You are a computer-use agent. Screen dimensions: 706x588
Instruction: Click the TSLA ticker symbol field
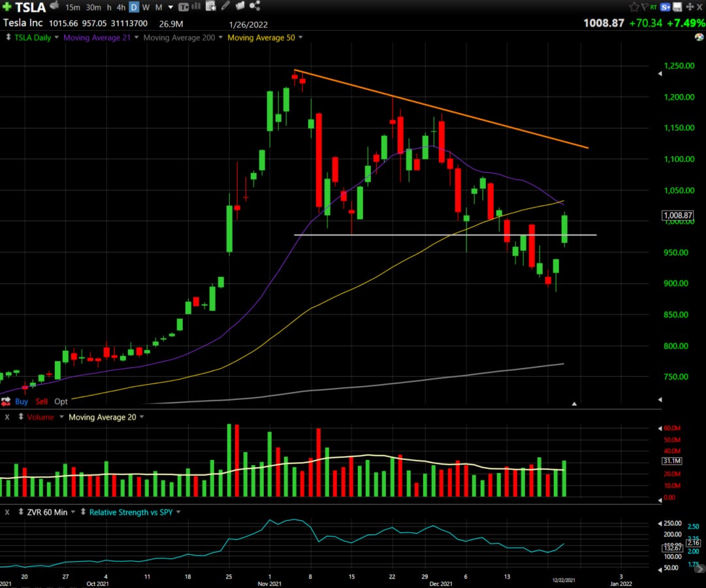(x=31, y=7)
